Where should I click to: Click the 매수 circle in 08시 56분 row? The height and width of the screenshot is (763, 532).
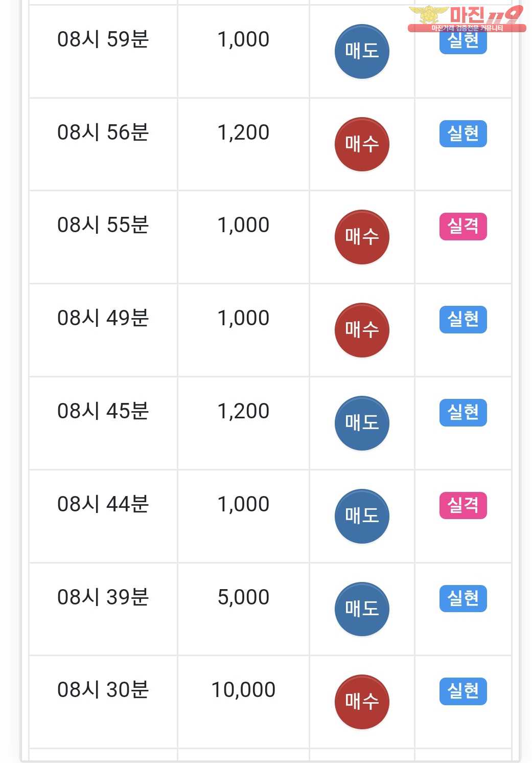(362, 144)
